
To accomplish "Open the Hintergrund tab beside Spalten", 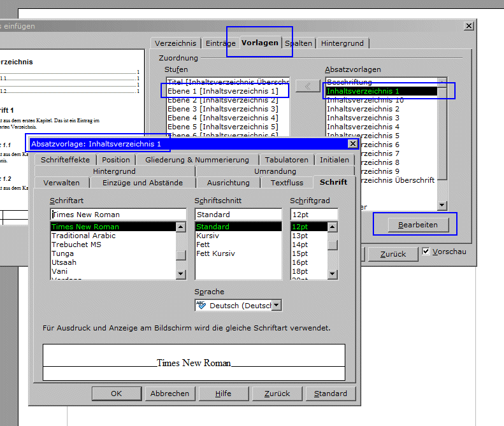I will tap(342, 43).
